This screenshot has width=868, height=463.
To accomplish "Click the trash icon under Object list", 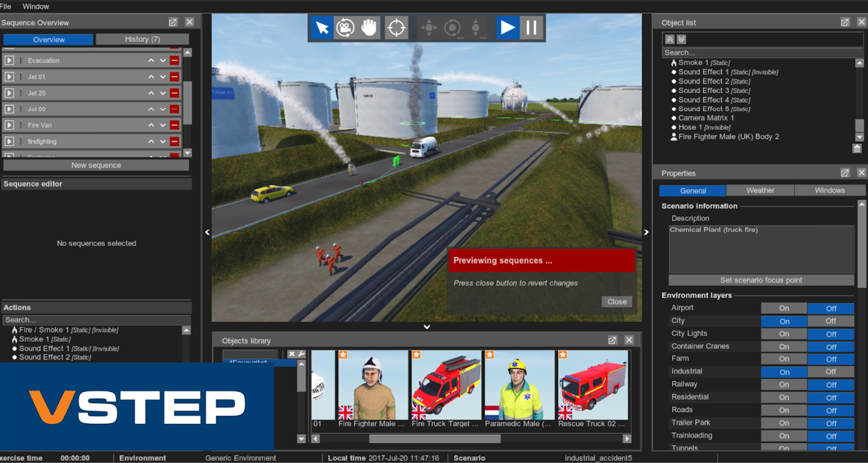I will pyautogui.click(x=857, y=148).
